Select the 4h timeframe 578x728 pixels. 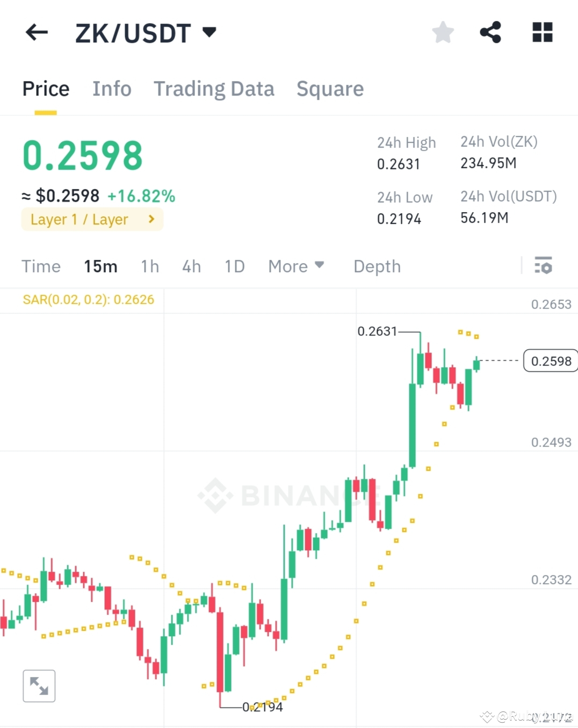(x=191, y=266)
